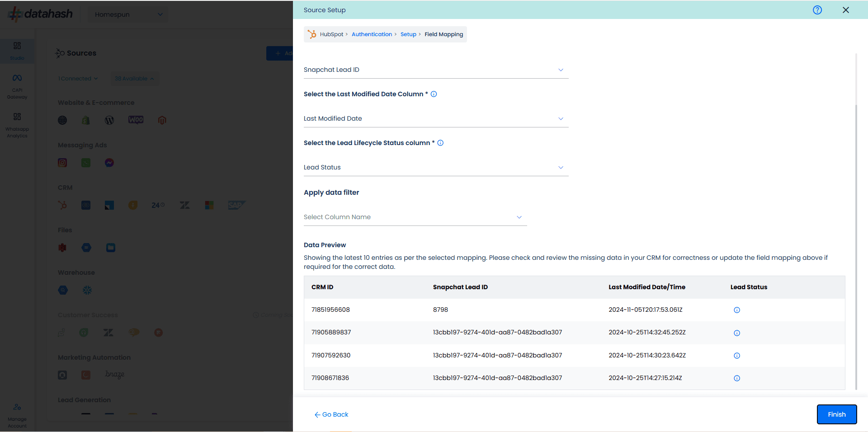Click timestamp 2024-11-05T20:17:53.061Z
Image resolution: width=868 pixels, height=432 pixels.
coord(646,310)
